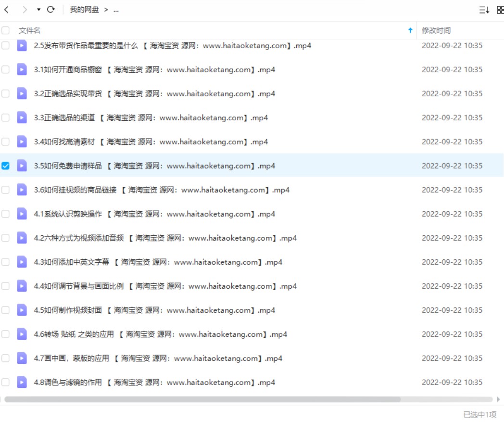Click video icon of 3.5如何免费申请样品
The width and height of the screenshot is (504, 422).
(x=22, y=166)
